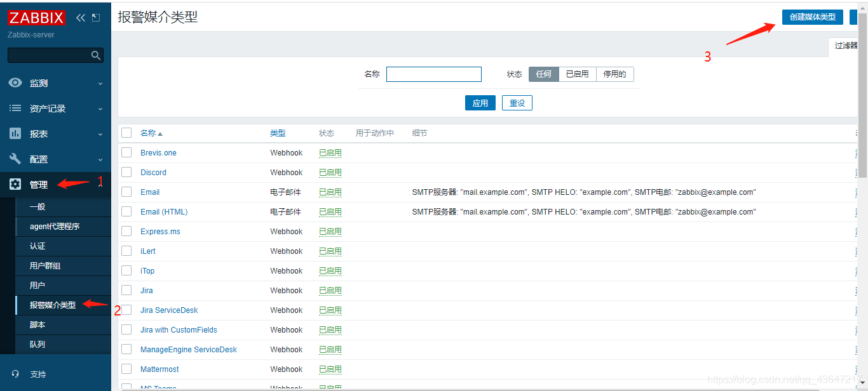Open the 用户 submenu item
The image size is (868, 391).
63,286
